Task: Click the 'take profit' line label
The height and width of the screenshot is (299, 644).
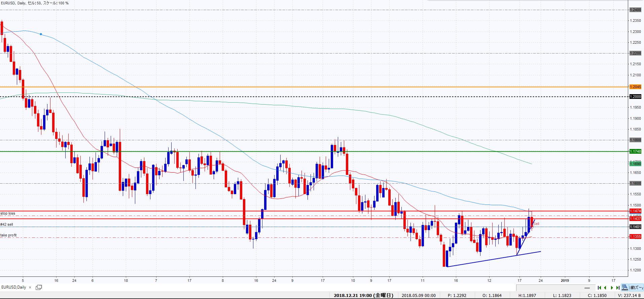Action: click(x=8, y=235)
